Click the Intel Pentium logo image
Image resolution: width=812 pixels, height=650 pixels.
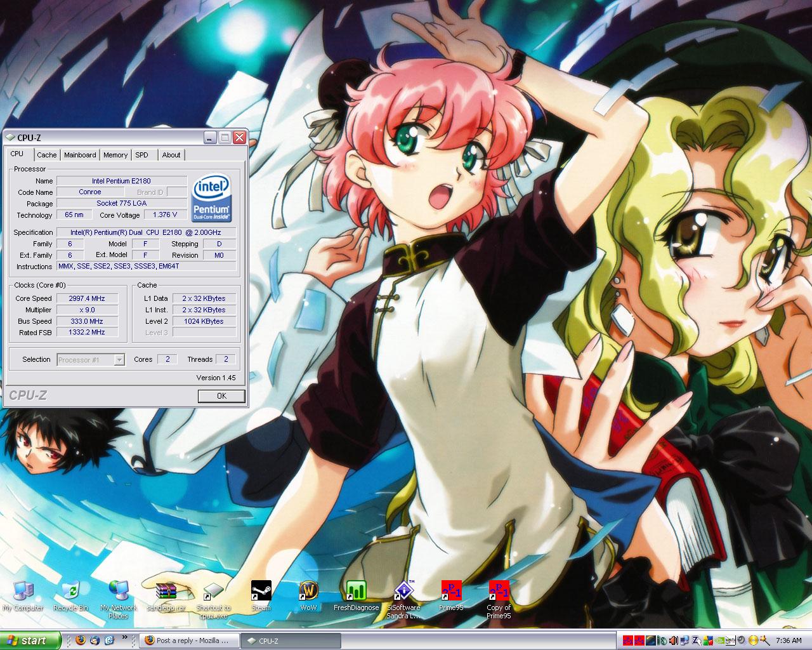point(211,198)
